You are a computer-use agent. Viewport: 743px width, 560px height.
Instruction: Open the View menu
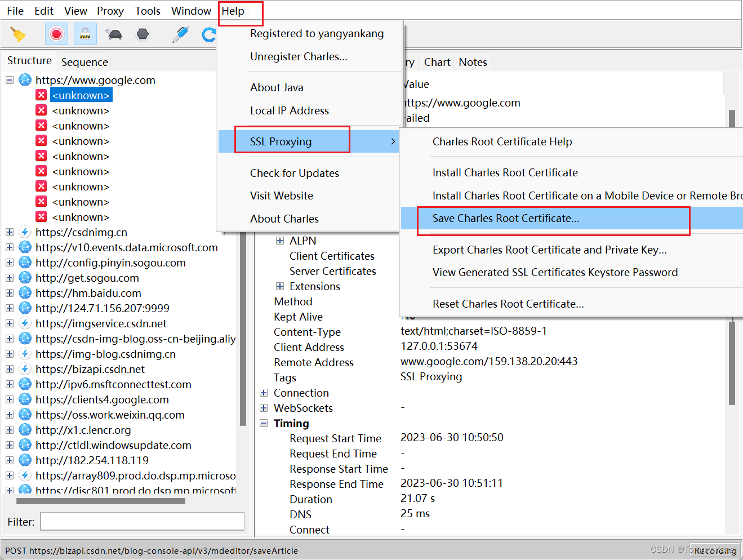coord(75,11)
